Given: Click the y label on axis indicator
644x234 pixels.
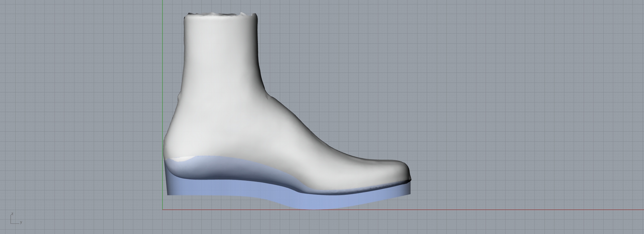Looking at the screenshot, I should click(x=21, y=222).
